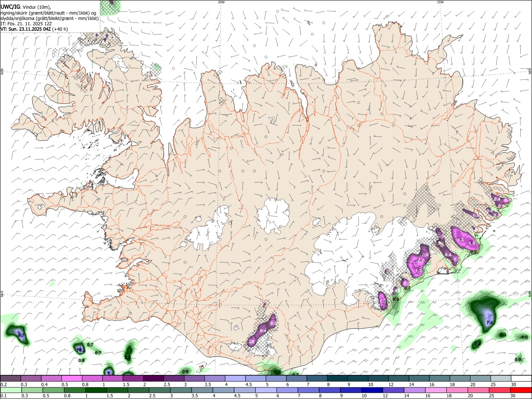Click the 1.8 snowfall value label
Screen dimensions: 532x399
pos(472,243)
